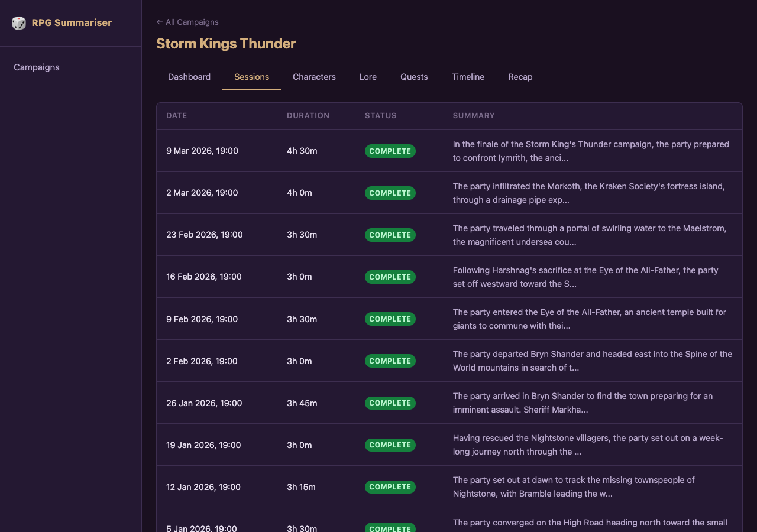This screenshot has width=757, height=532.
Task: Select the Sessions tab
Action: click(251, 77)
